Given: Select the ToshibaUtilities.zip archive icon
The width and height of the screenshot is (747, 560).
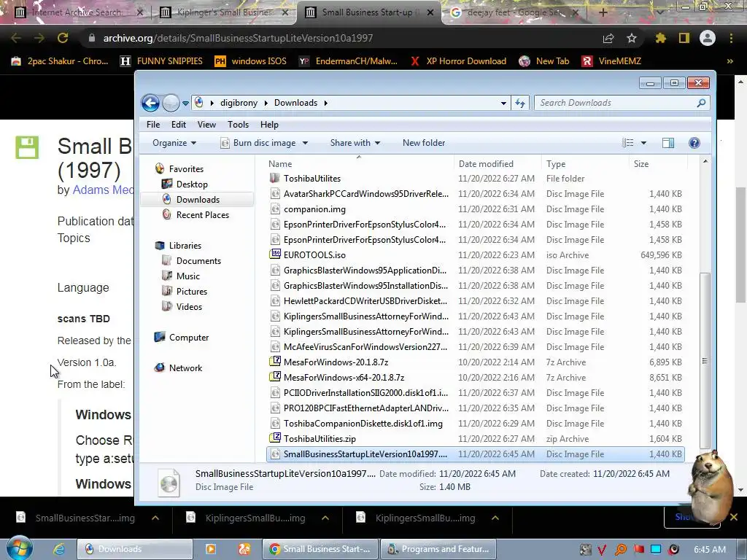Looking at the screenshot, I should click(275, 438).
